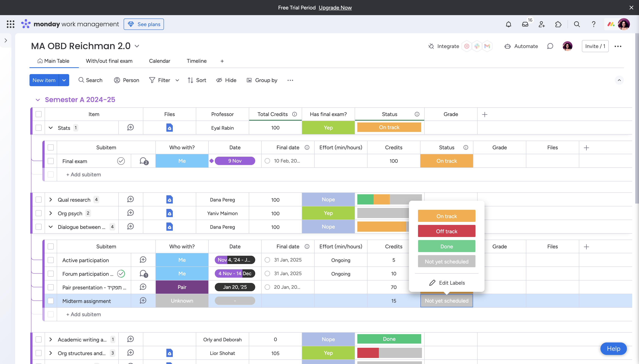The width and height of the screenshot is (639, 364).
Task: Pick the On track status label
Action: pos(447,216)
